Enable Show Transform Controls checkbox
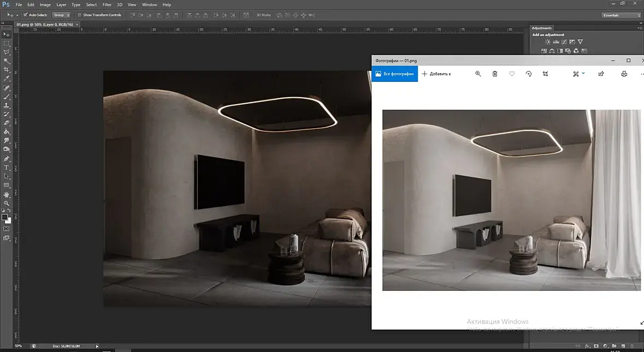 point(80,15)
